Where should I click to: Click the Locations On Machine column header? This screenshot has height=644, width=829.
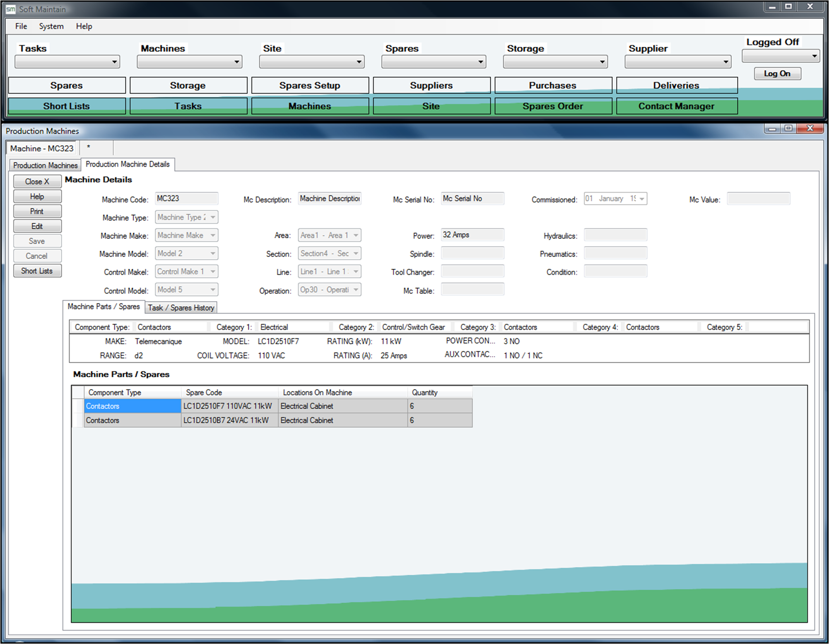point(343,392)
